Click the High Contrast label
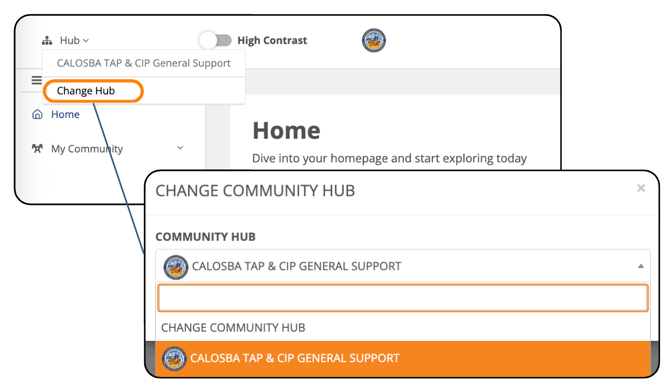670x389 pixels. (x=272, y=41)
